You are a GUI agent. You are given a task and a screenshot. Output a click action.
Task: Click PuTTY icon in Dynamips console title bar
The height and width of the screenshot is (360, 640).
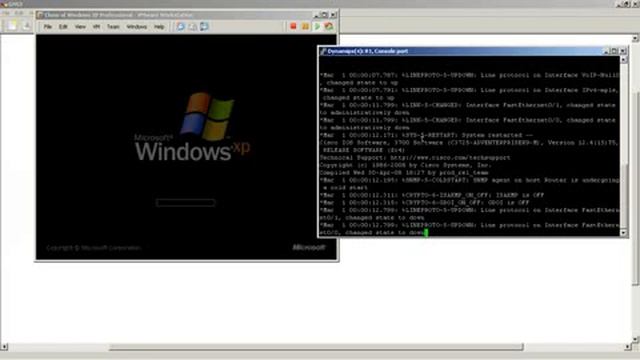point(323,51)
